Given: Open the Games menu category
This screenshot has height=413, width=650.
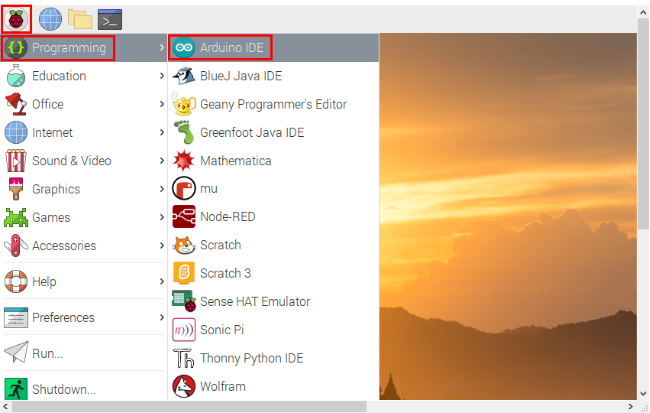Looking at the screenshot, I should 50,217.
